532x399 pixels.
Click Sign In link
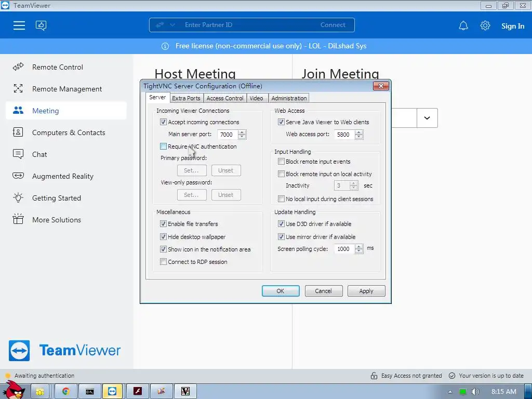coord(513,26)
